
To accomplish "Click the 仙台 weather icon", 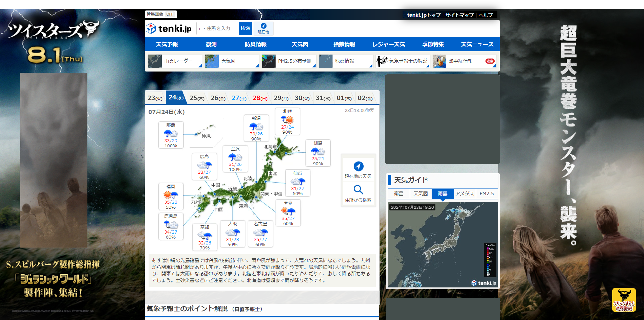I will 298,181.
